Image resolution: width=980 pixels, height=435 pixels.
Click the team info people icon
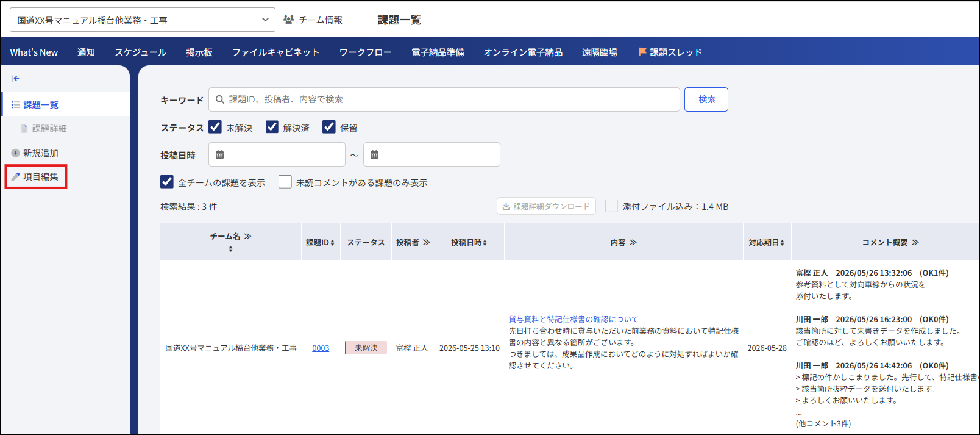[x=289, y=20]
